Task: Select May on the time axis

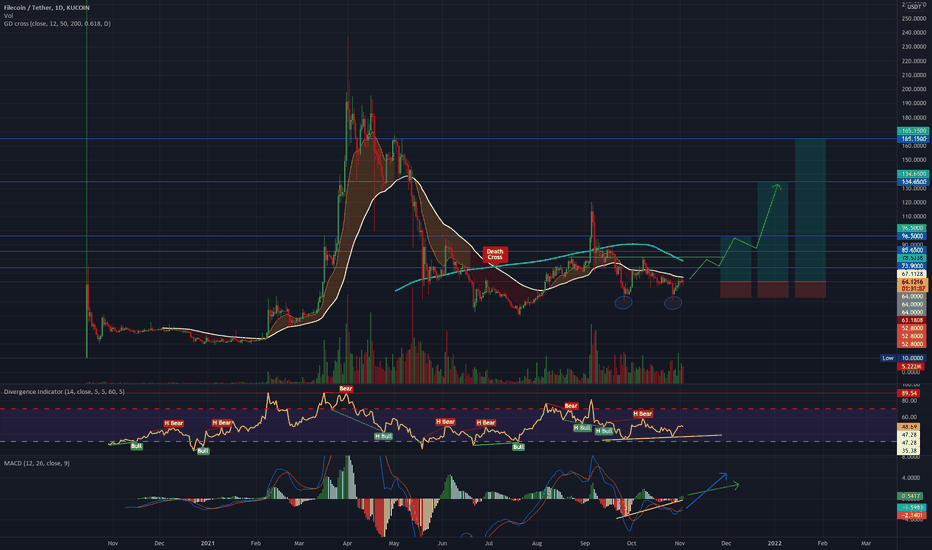Action: 393,543
